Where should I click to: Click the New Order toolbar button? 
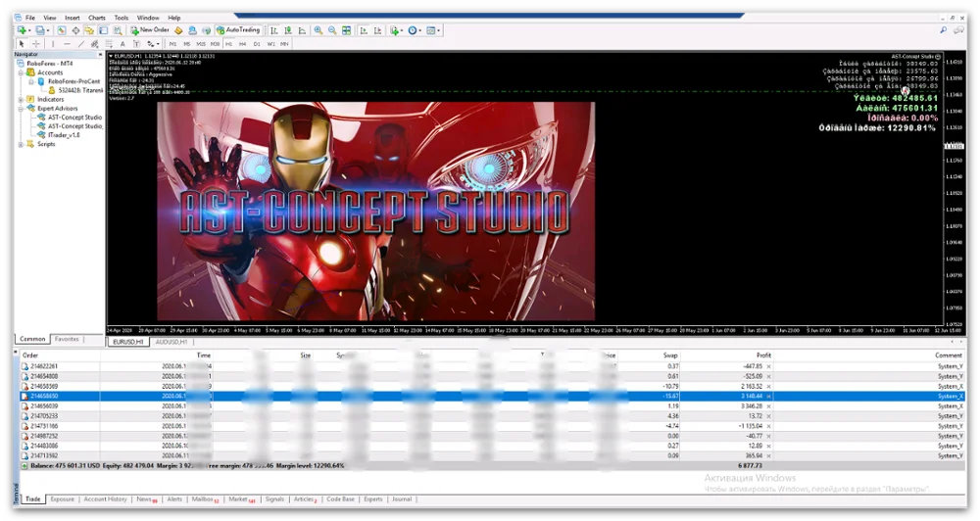point(149,30)
